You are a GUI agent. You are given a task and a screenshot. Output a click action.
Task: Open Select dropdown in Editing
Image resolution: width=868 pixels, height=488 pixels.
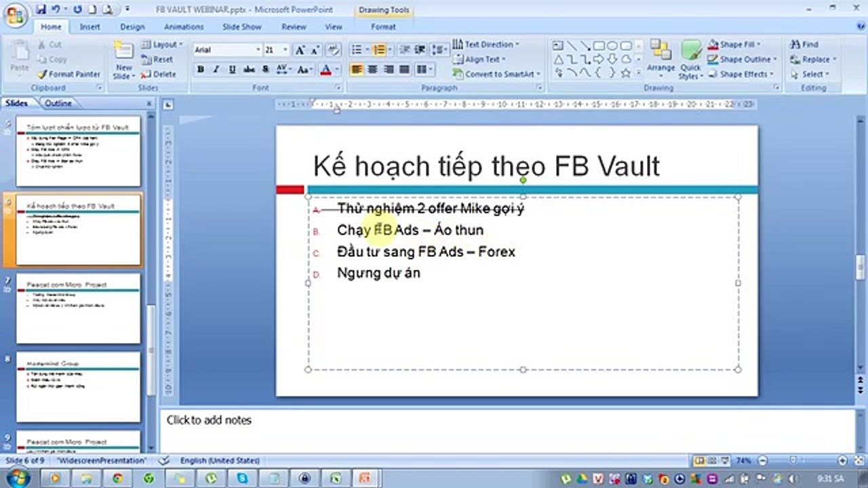click(811, 75)
